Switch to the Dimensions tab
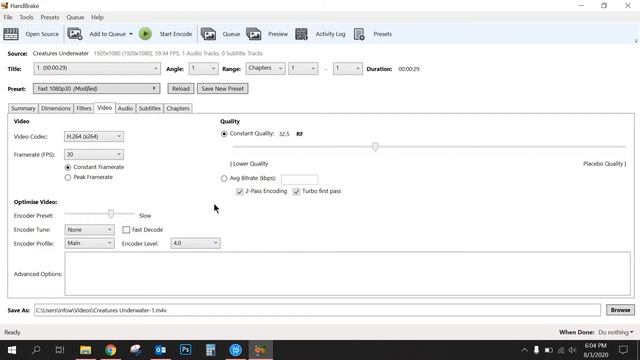 pyautogui.click(x=56, y=109)
